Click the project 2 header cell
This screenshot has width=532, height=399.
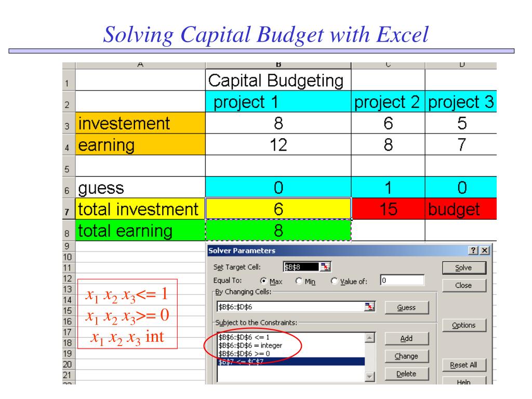pos(388,101)
